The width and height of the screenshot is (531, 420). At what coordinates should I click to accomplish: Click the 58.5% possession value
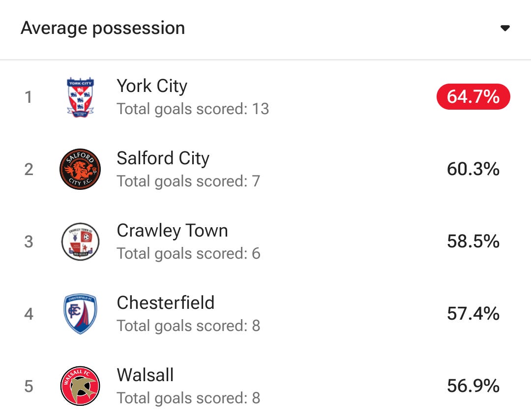[473, 241]
